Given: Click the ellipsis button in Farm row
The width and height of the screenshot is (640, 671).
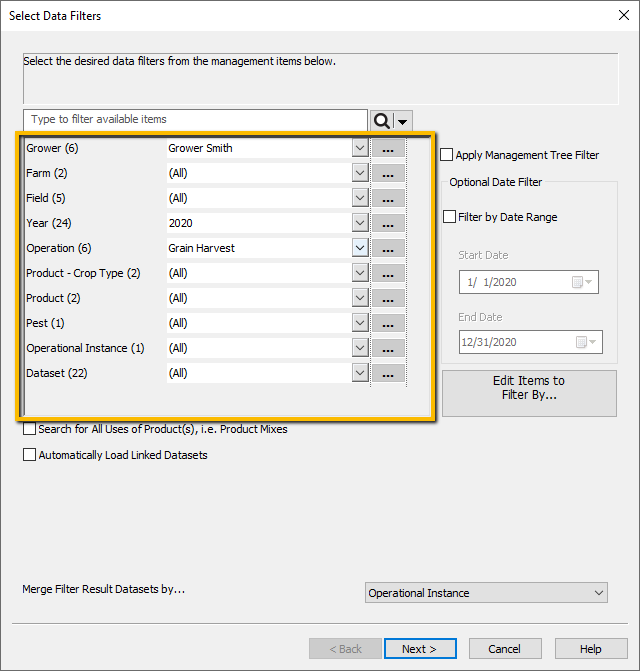Looking at the screenshot, I should tap(388, 174).
